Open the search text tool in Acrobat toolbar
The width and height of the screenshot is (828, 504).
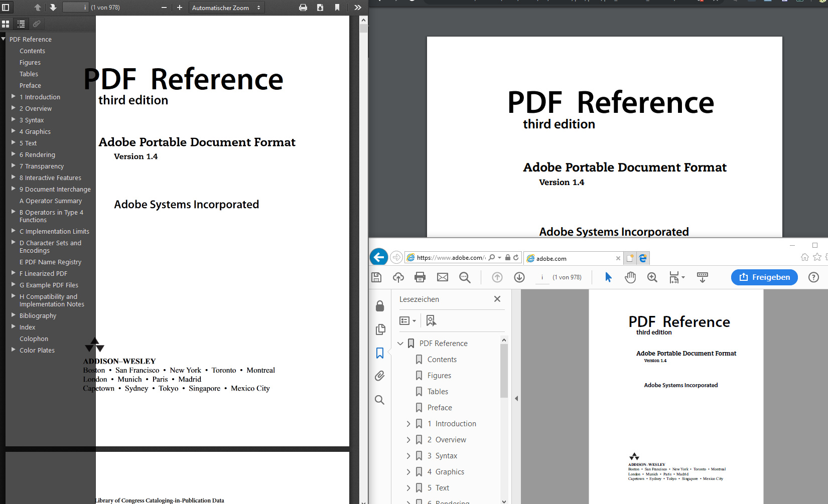tap(465, 277)
